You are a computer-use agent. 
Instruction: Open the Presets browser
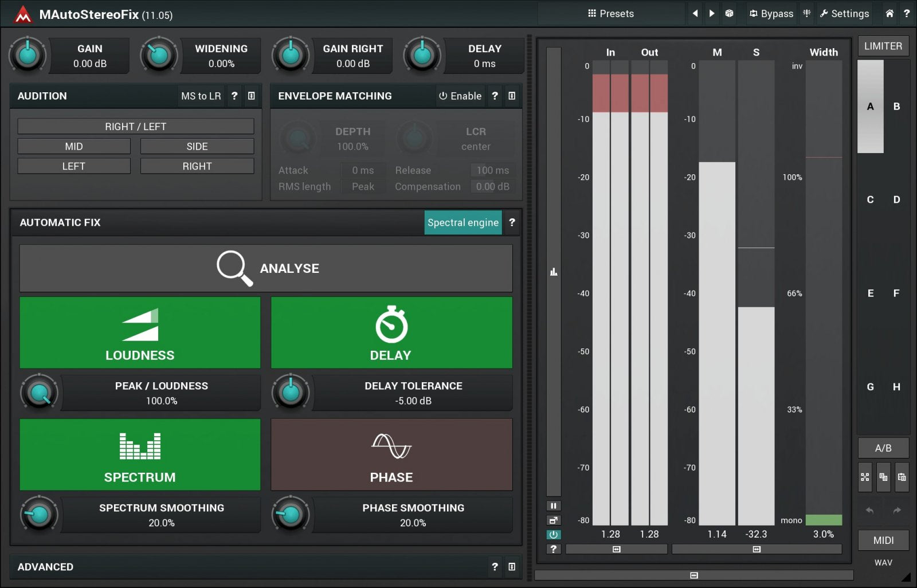tap(612, 13)
